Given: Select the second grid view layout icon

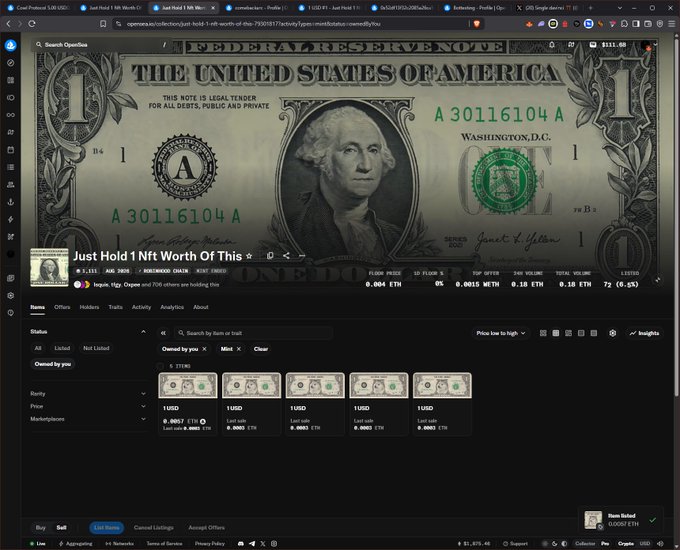Looking at the screenshot, I should click(556, 333).
